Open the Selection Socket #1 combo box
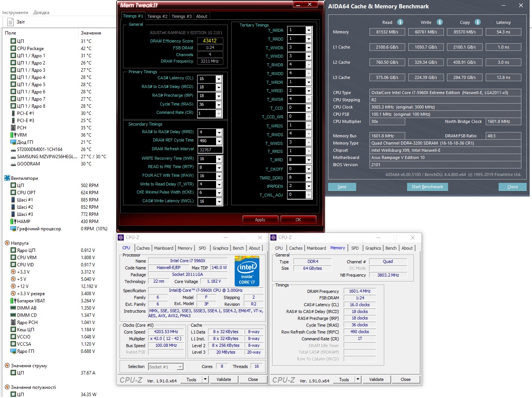The height and width of the screenshot is (398, 532). (166, 367)
